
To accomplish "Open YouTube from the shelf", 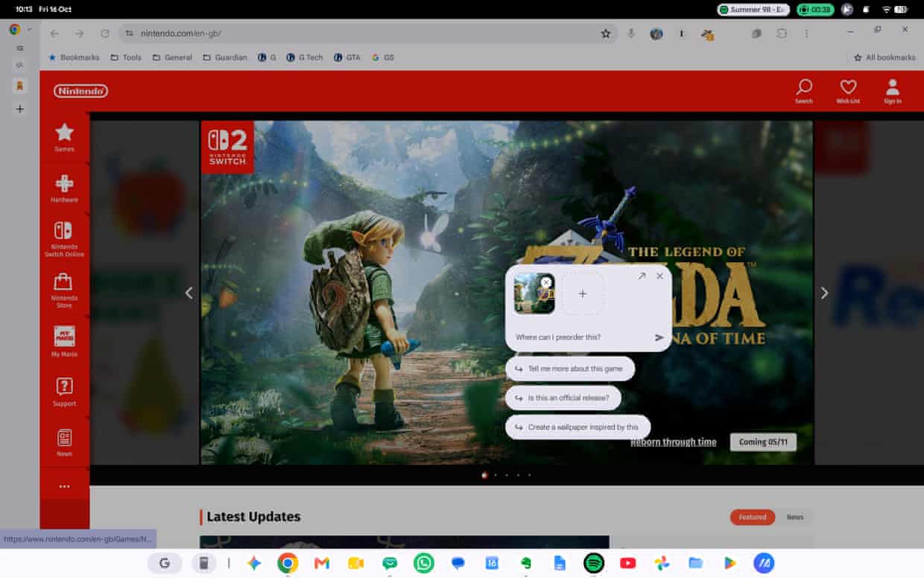I will 628,563.
